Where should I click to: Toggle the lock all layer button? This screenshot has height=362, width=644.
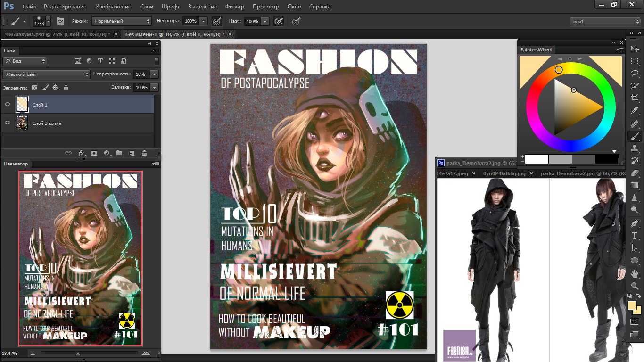[66, 88]
